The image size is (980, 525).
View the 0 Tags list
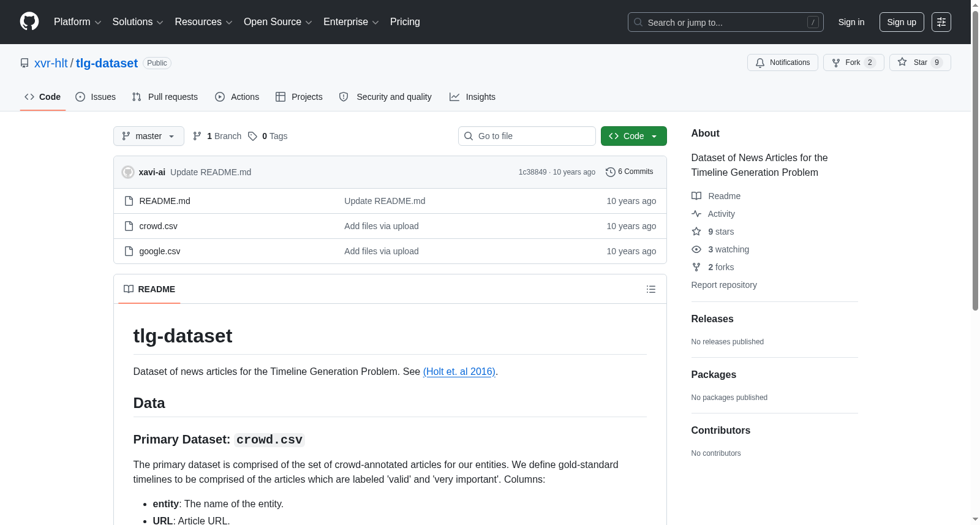pyautogui.click(x=268, y=136)
